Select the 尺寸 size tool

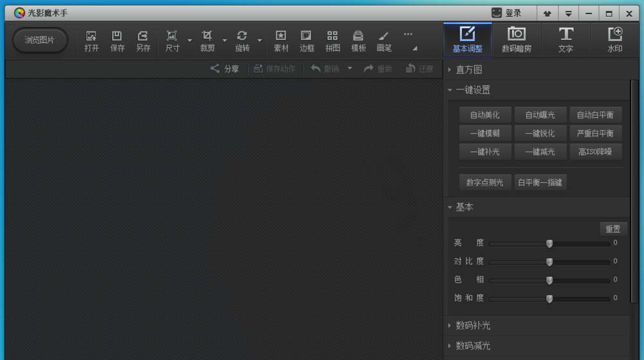[172, 41]
